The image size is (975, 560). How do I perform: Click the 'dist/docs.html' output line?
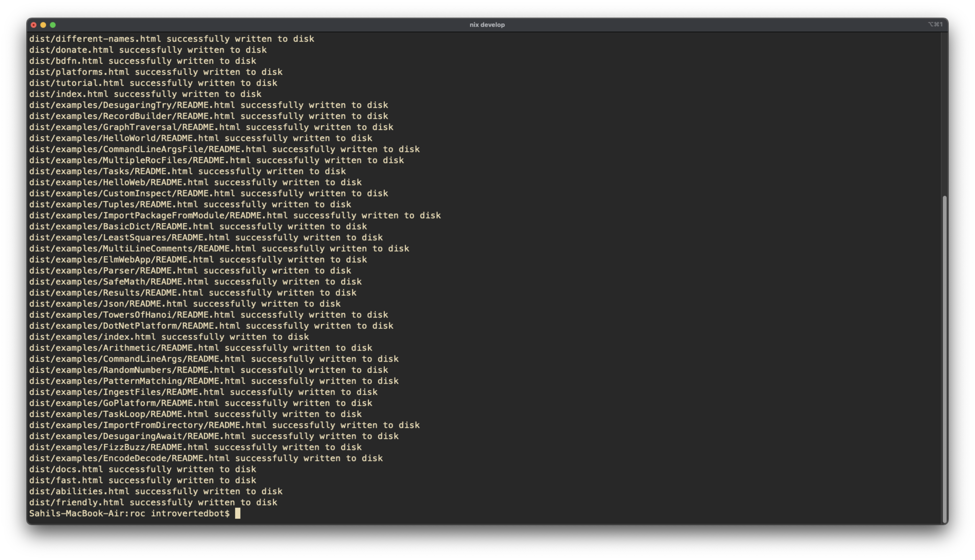pos(143,469)
